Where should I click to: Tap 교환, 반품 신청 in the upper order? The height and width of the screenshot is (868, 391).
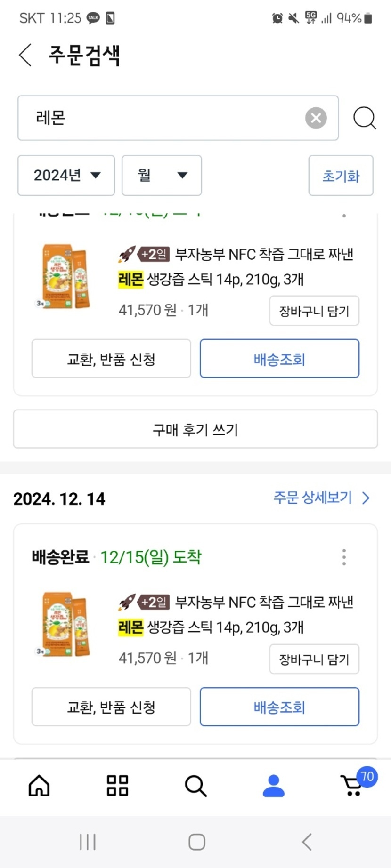pos(111,359)
